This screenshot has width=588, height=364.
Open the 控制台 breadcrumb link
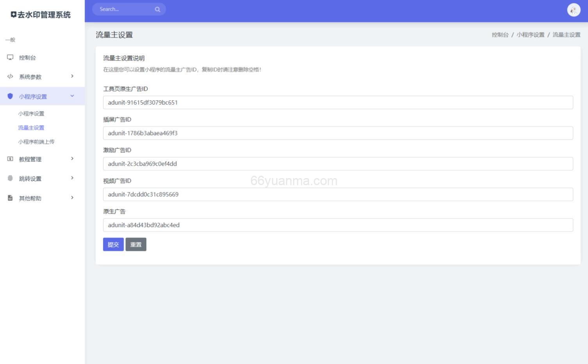tap(500, 34)
